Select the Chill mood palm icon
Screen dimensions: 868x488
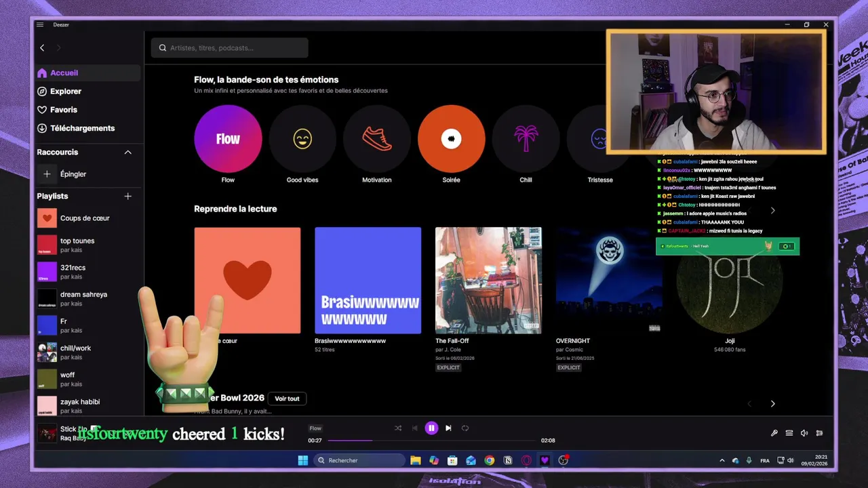pos(526,138)
